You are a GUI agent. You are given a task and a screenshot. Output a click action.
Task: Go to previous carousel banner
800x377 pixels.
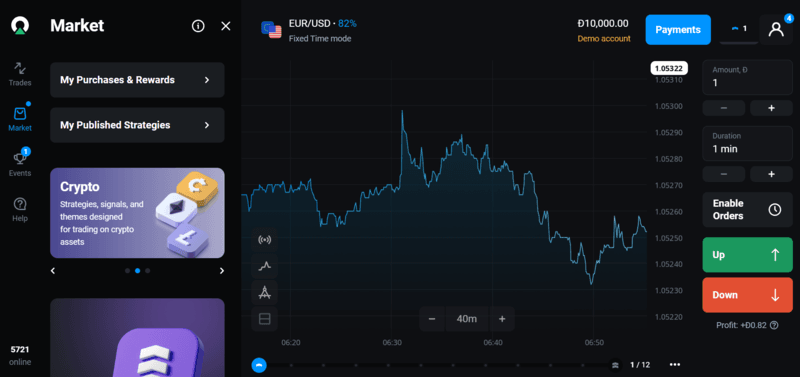(x=53, y=271)
